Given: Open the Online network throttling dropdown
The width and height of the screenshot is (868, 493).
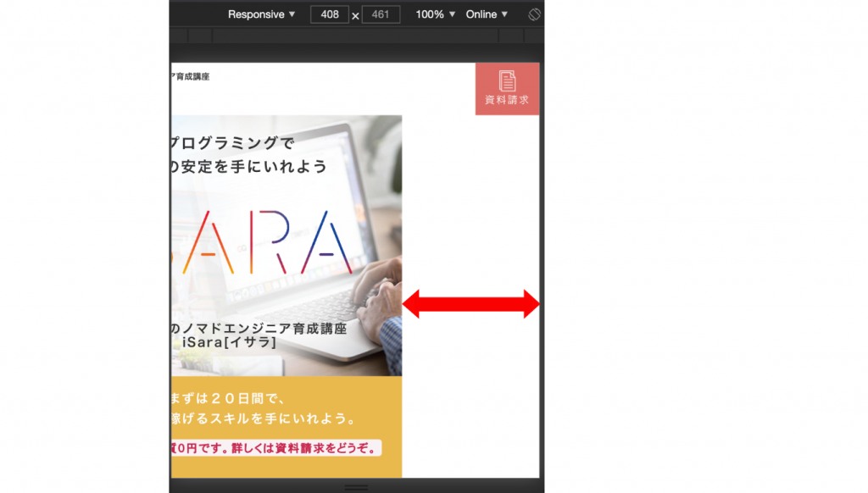Looking at the screenshot, I should (x=487, y=14).
